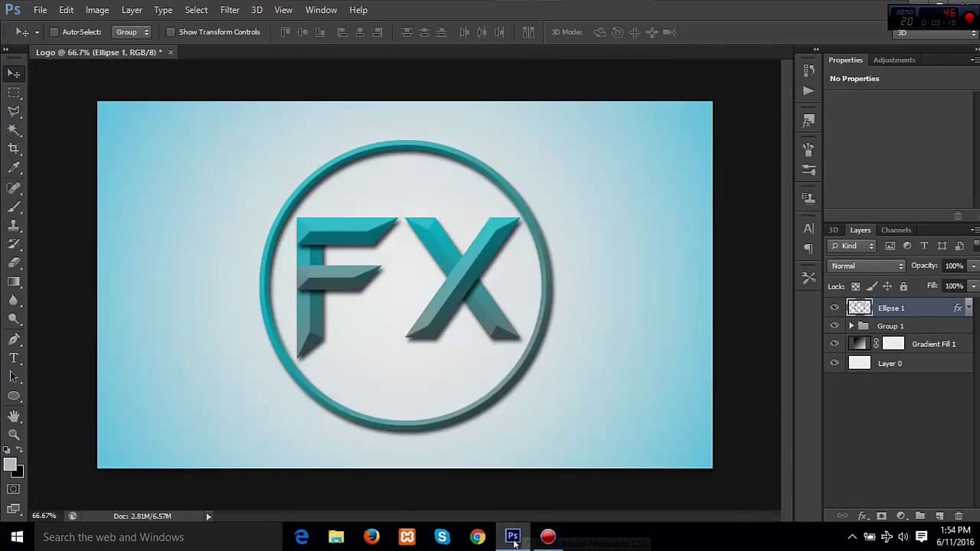Launch Chrome from the taskbar
980x551 pixels.
point(477,536)
